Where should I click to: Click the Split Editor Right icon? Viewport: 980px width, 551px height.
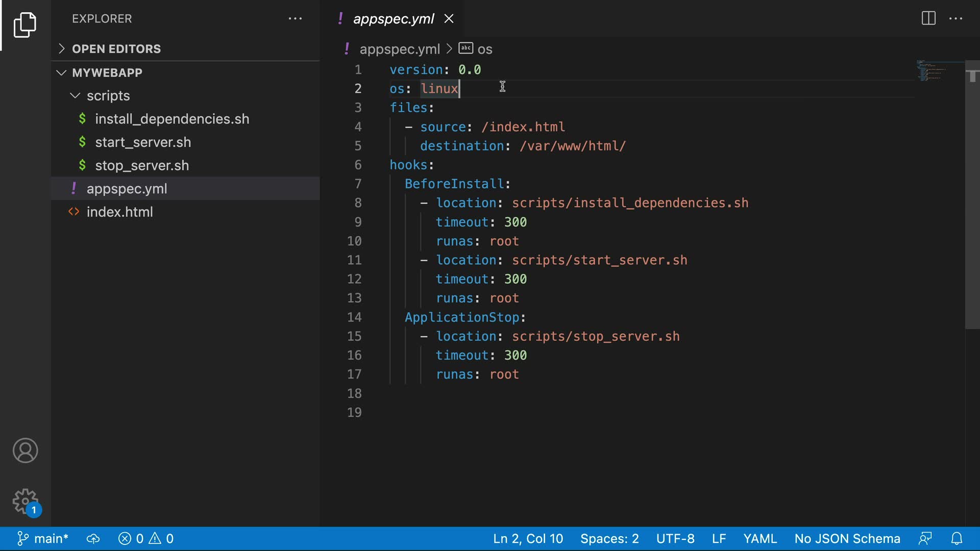pyautogui.click(x=928, y=18)
